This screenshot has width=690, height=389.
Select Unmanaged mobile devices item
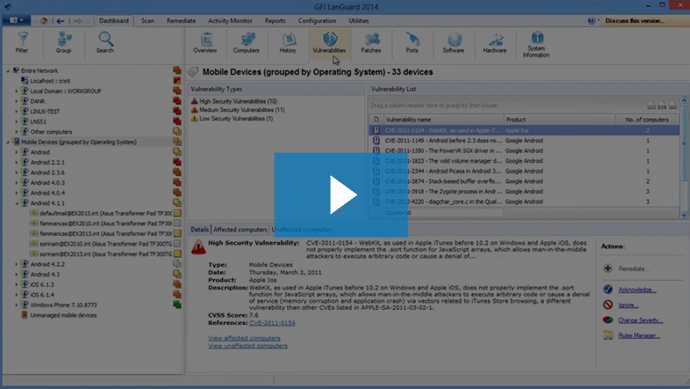point(63,315)
